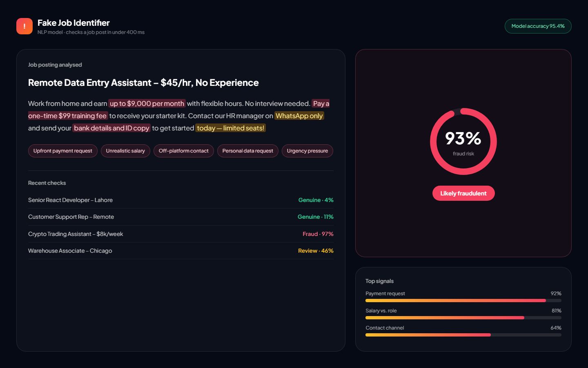Open the Crypto Trading Assistant – $8k/week check
The image size is (588, 368).
[181, 234]
